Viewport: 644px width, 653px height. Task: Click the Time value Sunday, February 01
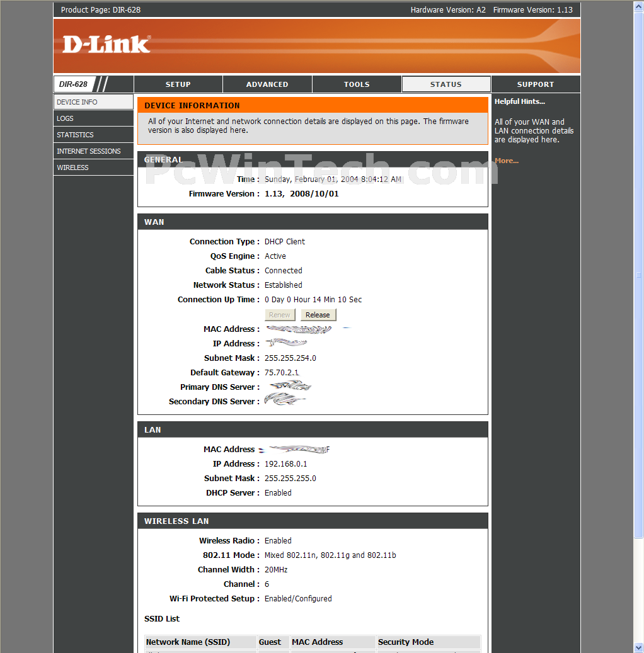click(x=333, y=179)
